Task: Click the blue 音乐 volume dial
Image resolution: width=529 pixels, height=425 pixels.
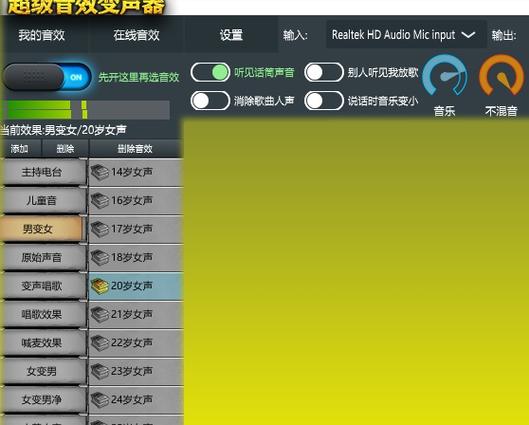Action: 445,76
